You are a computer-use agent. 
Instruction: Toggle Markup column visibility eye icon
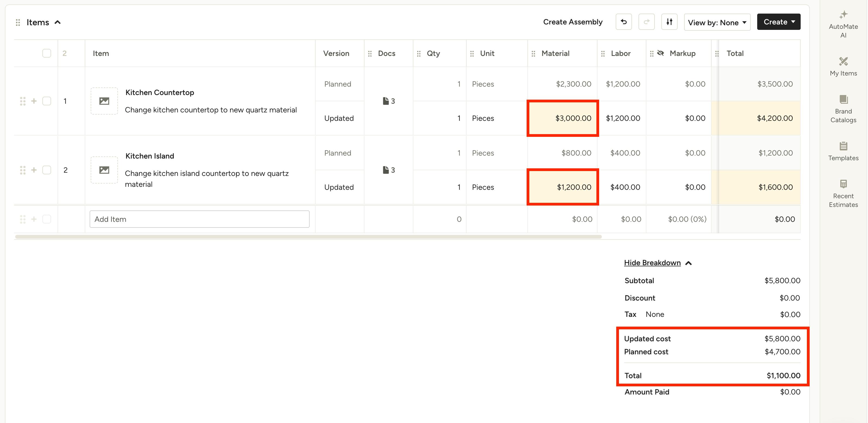(x=661, y=53)
